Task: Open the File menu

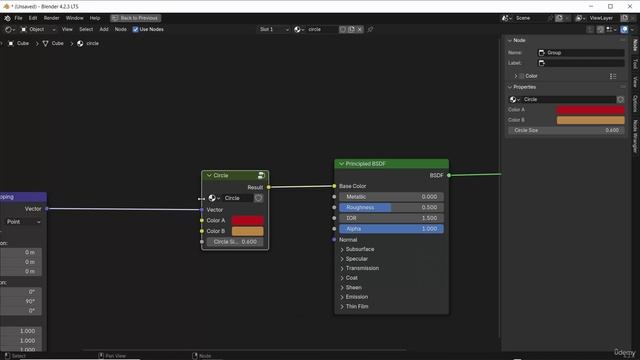Action: tap(18, 18)
